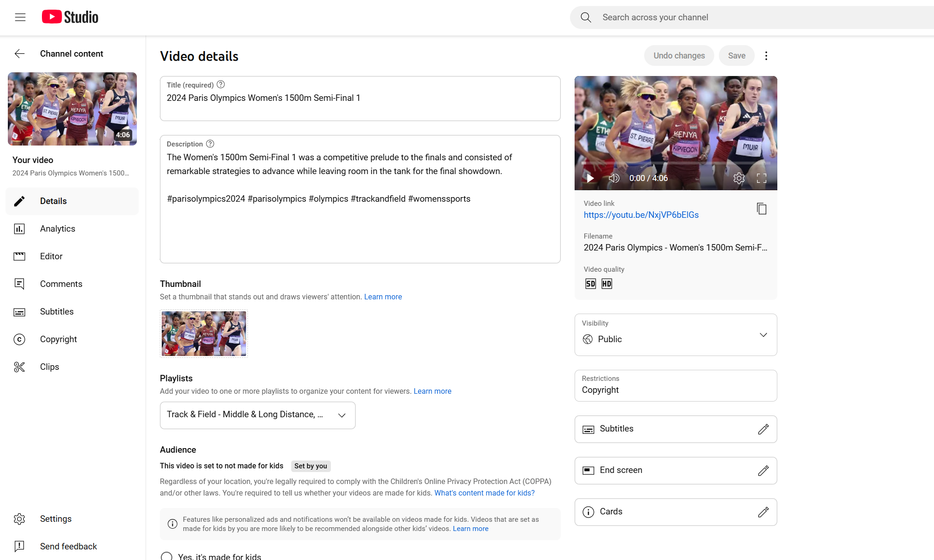Play the video preview
Screen dimensions: 934x560
[590, 178]
